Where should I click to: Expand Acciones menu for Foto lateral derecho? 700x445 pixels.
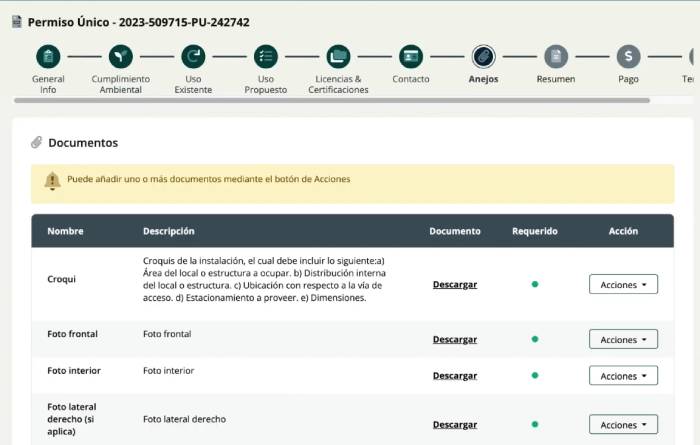pyautogui.click(x=623, y=424)
